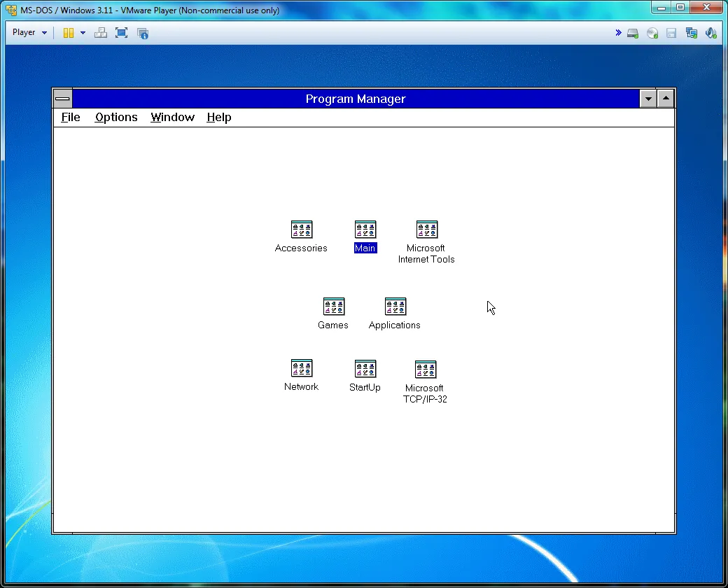Expand the dropdown arrow beside the pause button

click(83, 32)
